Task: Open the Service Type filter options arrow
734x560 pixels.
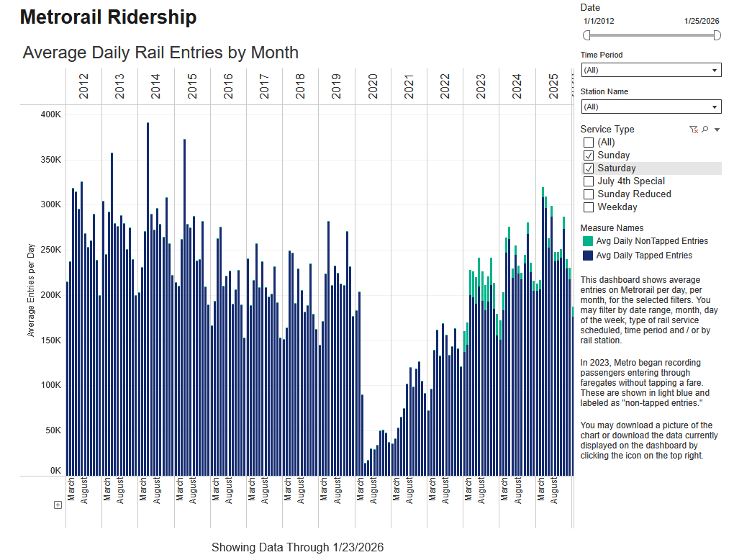Action: (717, 130)
